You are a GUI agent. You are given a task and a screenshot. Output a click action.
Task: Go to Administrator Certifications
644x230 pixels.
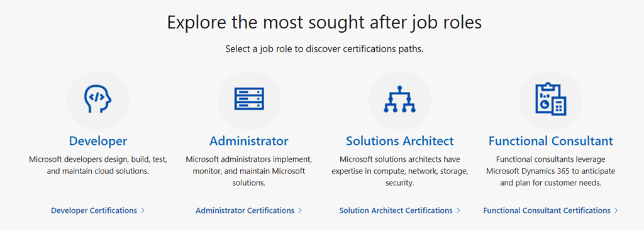tap(245, 210)
